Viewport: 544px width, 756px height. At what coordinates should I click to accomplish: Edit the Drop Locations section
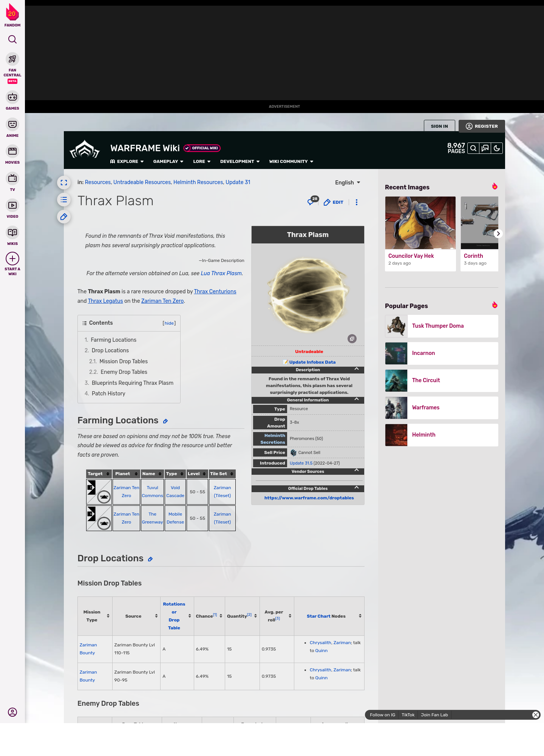[150, 559]
